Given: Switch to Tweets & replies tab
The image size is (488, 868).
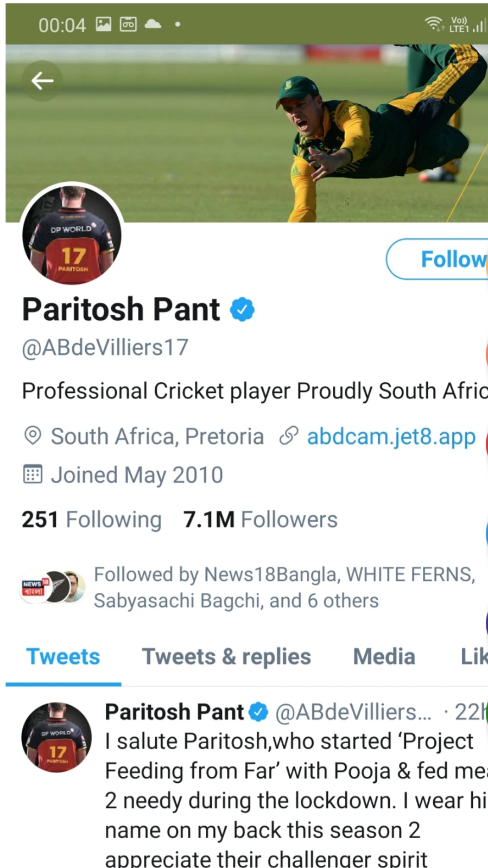Looking at the screenshot, I should (226, 657).
